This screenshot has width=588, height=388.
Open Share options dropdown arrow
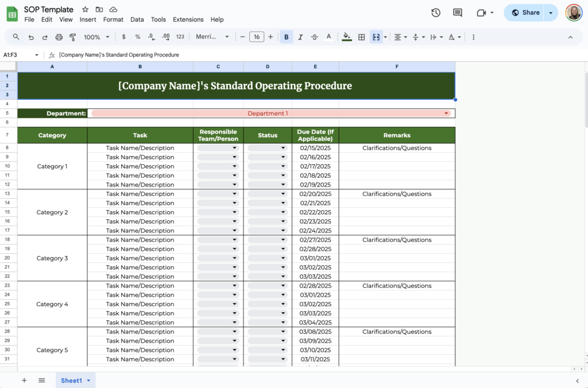click(x=551, y=13)
